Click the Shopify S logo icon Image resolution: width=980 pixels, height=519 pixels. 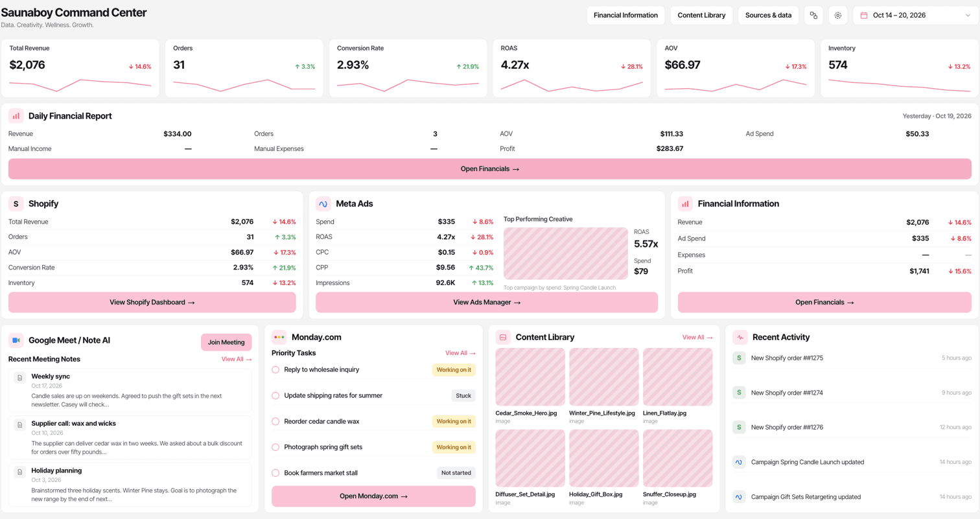(x=16, y=203)
